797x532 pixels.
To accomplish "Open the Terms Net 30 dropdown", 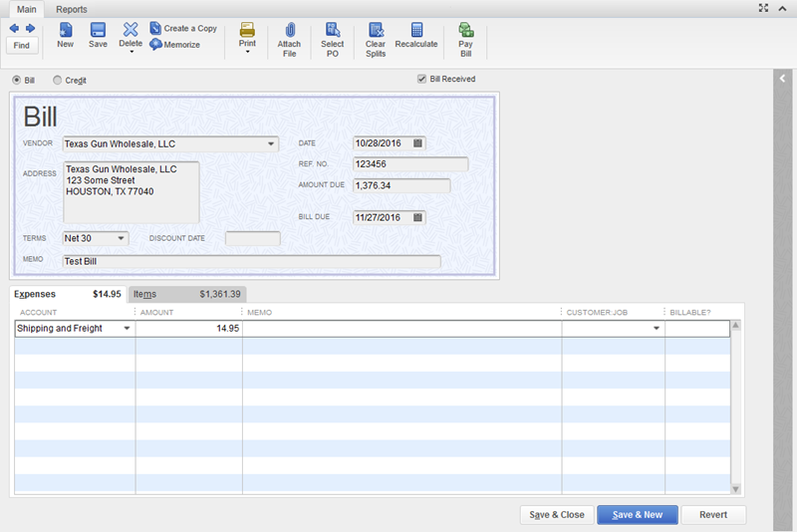I will click(x=121, y=238).
